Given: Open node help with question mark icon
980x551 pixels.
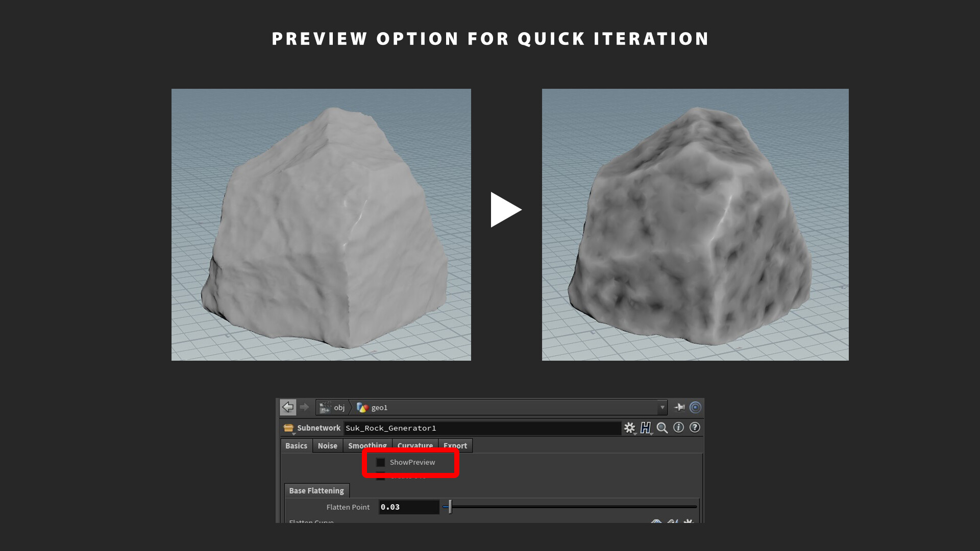Looking at the screenshot, I should click(695, 428).
